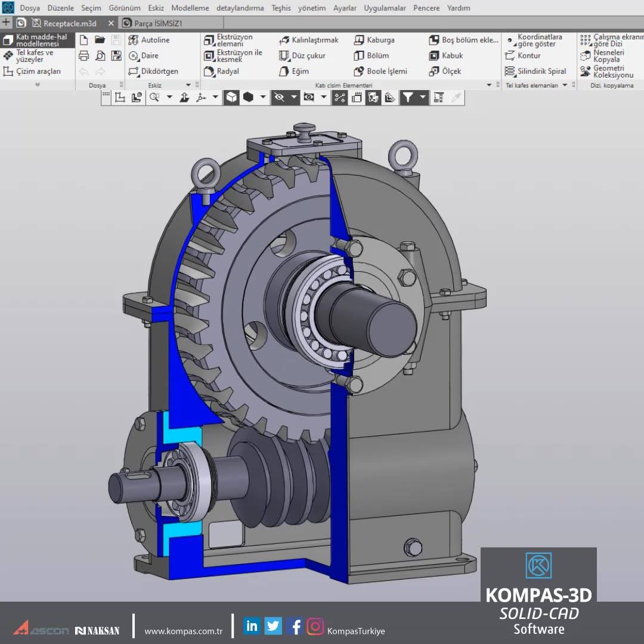The height and width of the screenshot is (644, 644).
Task: Click the start page home tab icon
Action: point(21,23)
